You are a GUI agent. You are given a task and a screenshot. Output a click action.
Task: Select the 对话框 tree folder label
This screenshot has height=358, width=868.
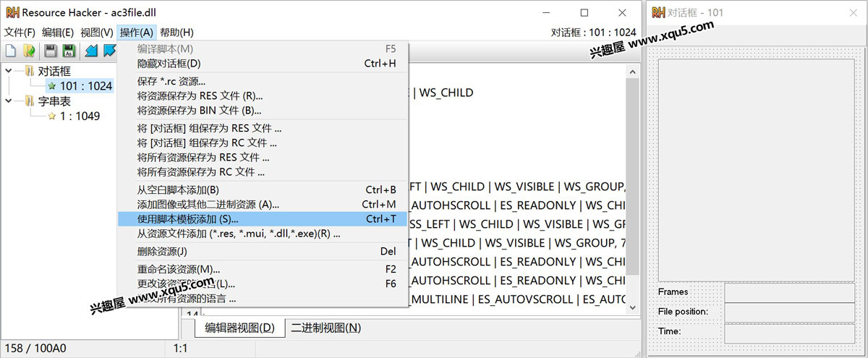click(54, 71)
